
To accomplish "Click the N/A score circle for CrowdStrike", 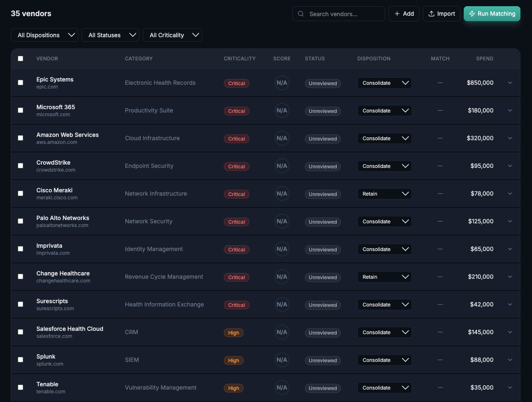I will [282, 166].
